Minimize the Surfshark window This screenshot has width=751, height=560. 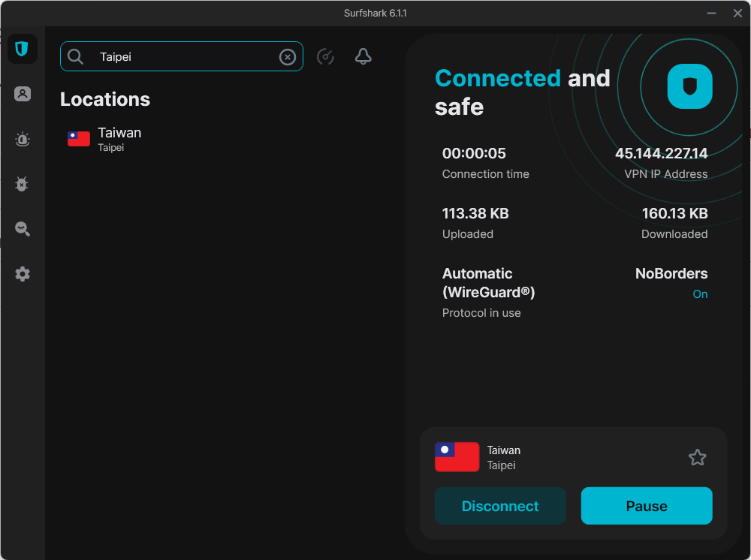tap(712, 13)
